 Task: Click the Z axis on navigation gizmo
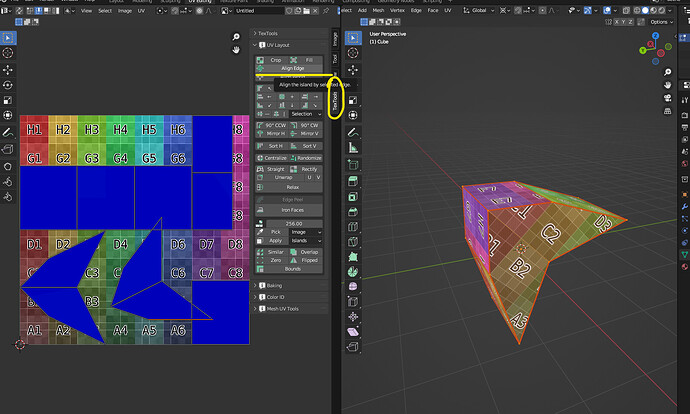[x=656, y=36]
